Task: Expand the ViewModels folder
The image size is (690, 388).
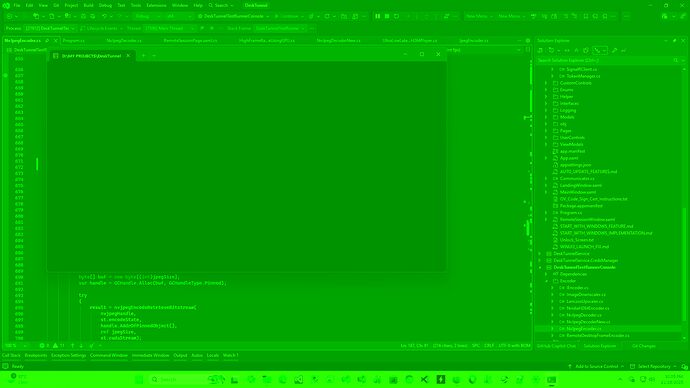Action: (x=546, y=144)
